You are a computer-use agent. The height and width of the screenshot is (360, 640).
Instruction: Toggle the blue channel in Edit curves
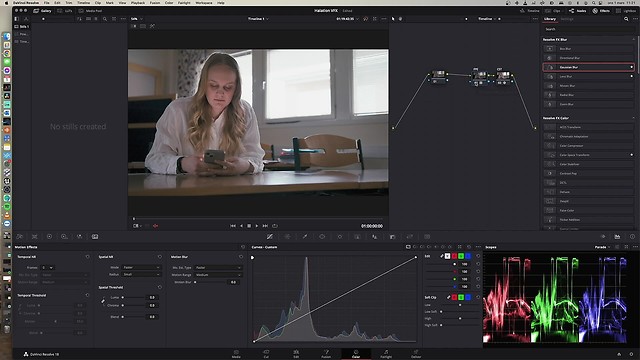[x=468, y=256]
